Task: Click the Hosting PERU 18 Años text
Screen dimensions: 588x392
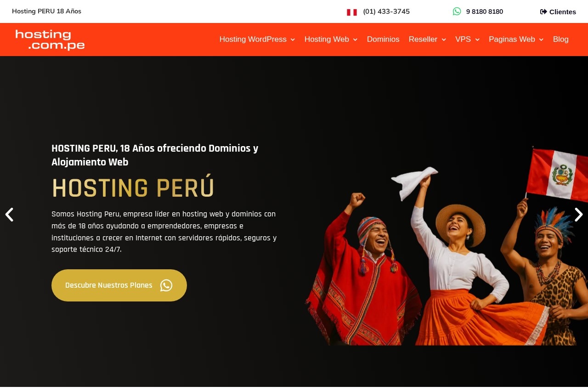Action: [x=46, y=11]
